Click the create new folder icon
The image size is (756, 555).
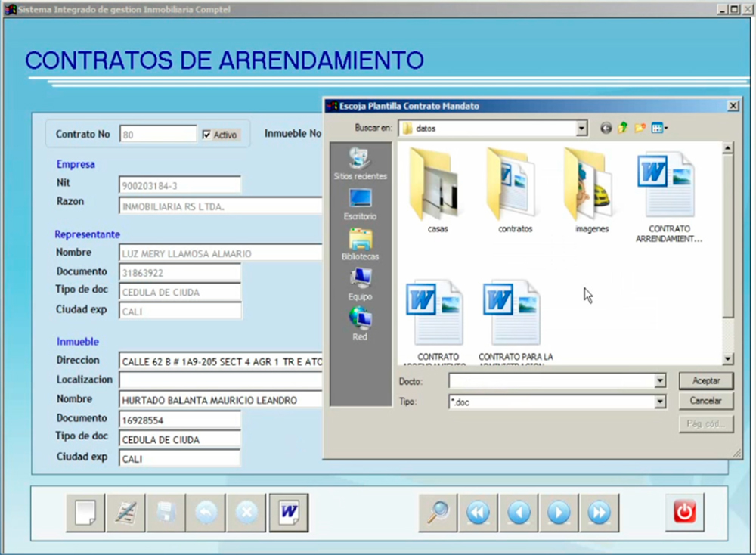point(640,129)
